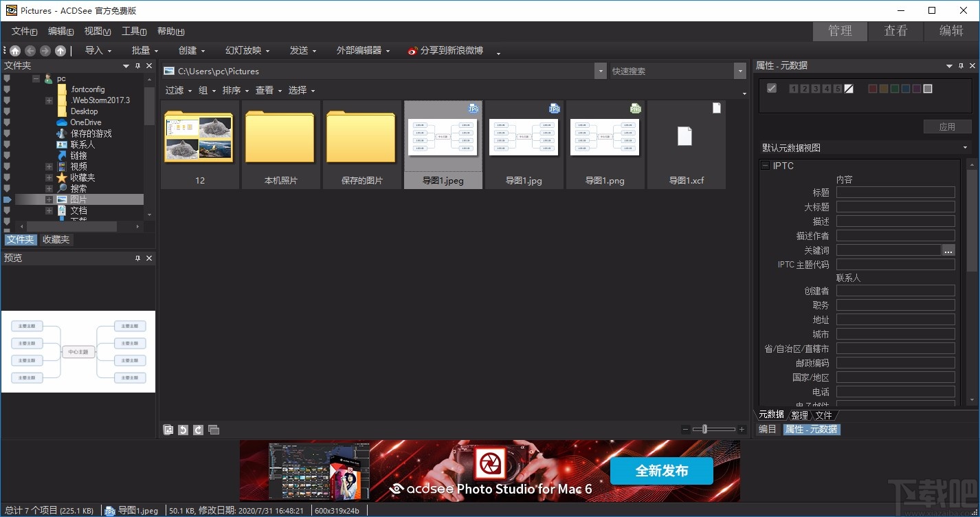Pin the Preview (预览) panel
The width and height of the screenshot is (980, 517).
137,258
